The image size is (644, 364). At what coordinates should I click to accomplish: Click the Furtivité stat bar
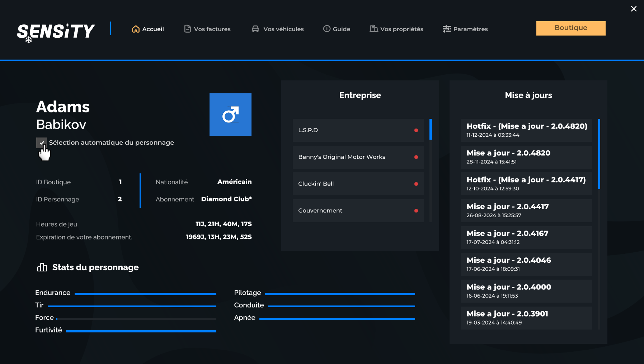[x=141, y=331]
